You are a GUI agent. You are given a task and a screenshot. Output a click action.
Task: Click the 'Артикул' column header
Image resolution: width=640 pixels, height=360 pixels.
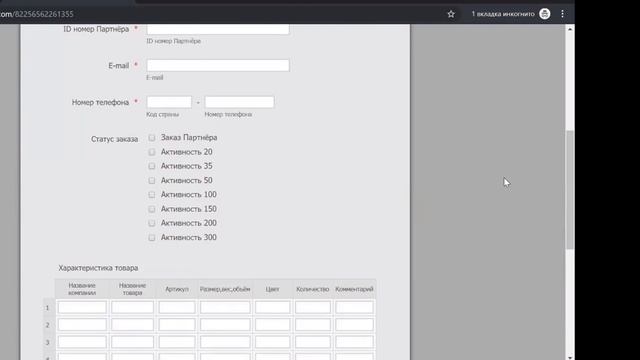[177, 289]
